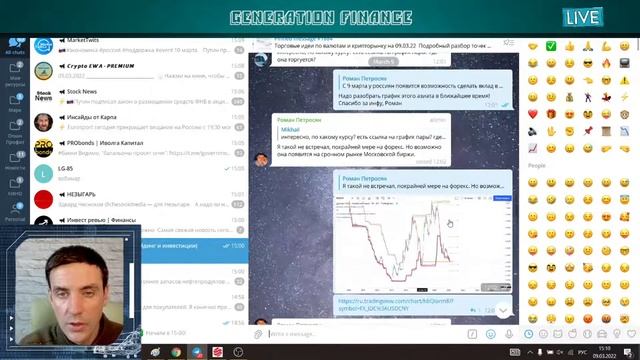Insert the fire emoji
Screen dimensions: 640x360
click(x=606, y=63)
